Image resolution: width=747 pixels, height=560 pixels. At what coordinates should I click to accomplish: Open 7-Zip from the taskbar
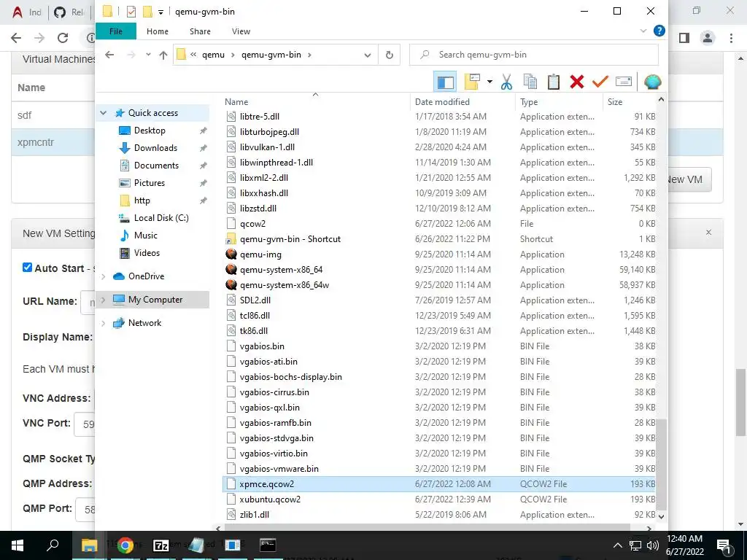(161, 545)
